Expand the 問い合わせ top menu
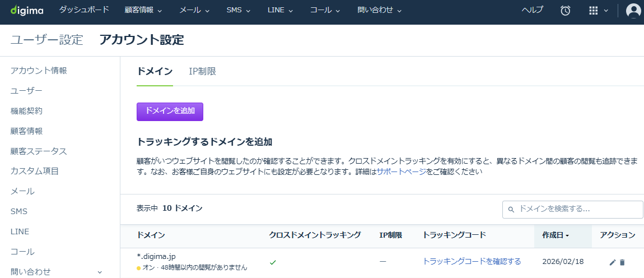This screenshot has height=278, width=644. [380, 10]
